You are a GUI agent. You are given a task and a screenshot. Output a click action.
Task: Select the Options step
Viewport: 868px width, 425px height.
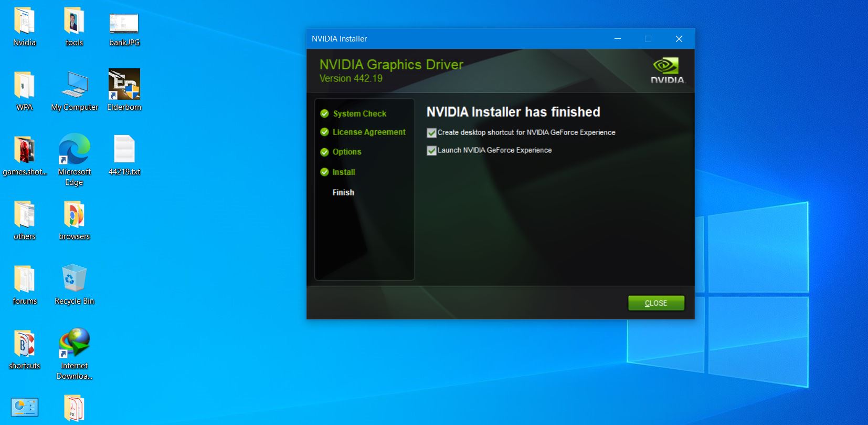pos(347,152)
